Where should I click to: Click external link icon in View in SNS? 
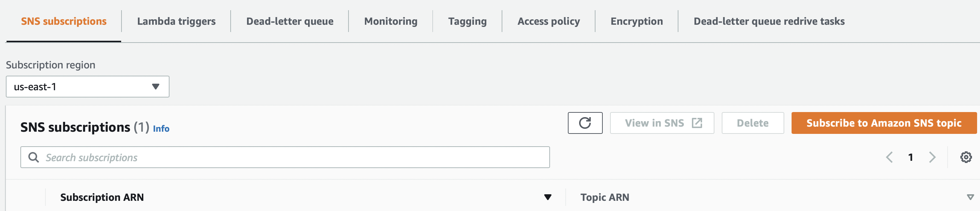(x=697, y=123)
